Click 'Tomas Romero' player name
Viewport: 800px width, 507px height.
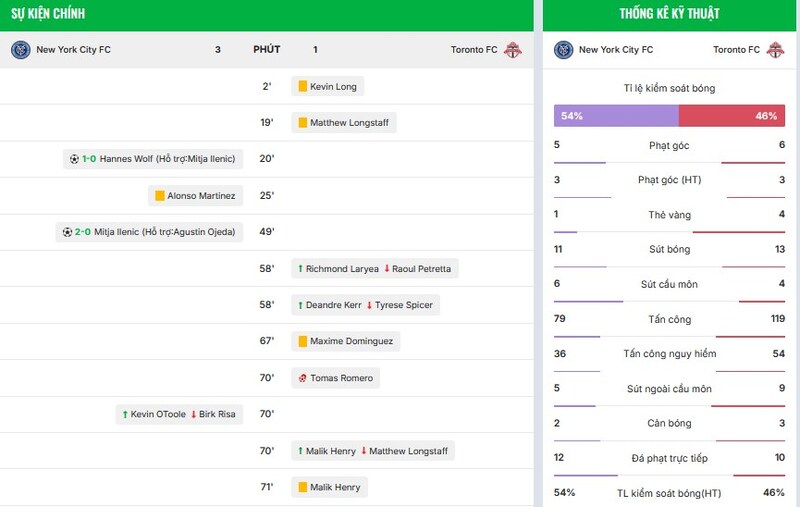[342, 378]
